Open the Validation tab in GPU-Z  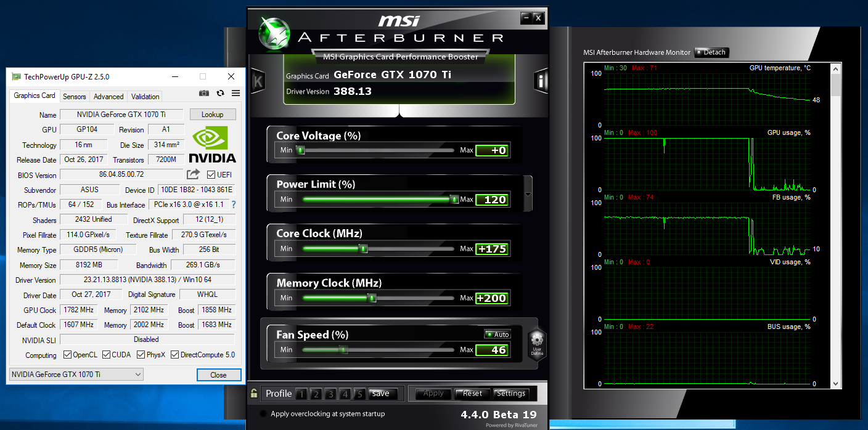[145, 97]
